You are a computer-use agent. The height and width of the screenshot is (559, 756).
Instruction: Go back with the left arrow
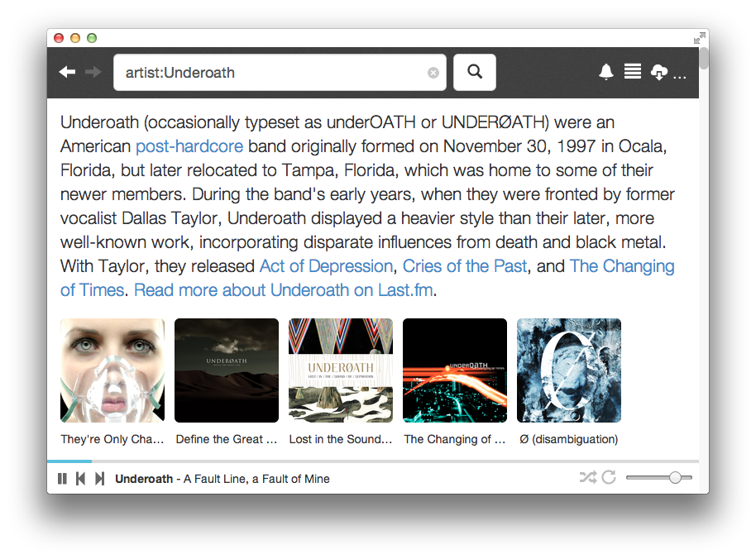click(68, 72)
